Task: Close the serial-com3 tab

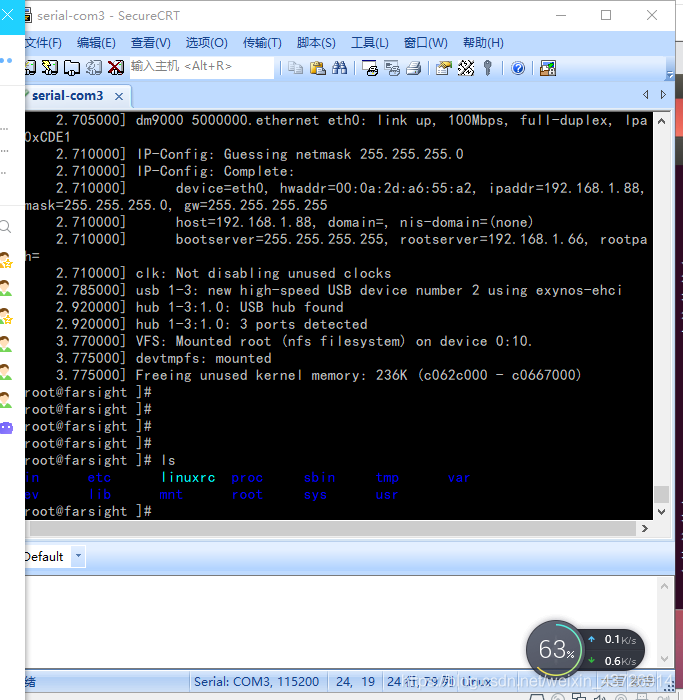Action: pos(119,96)
